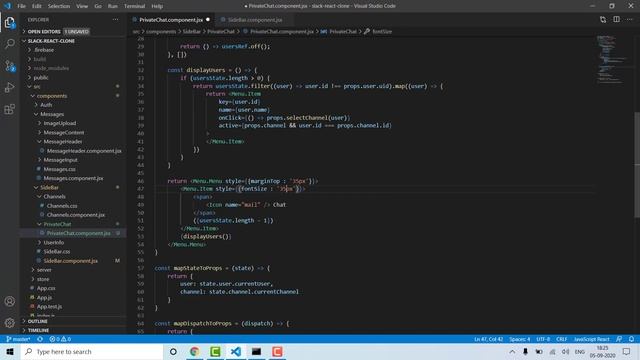Open the Search view in activity bar
The image size is (640, 360).
[x=10, y=43]
